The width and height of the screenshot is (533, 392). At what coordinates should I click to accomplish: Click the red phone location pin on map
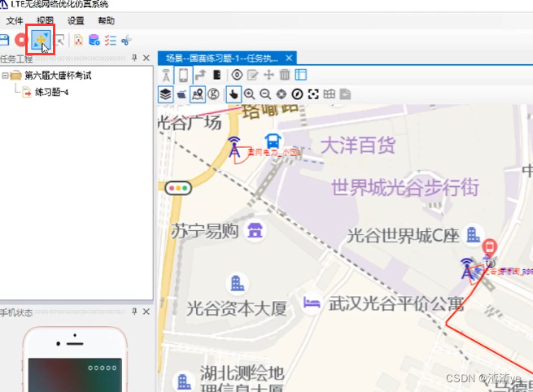(490, 247)
